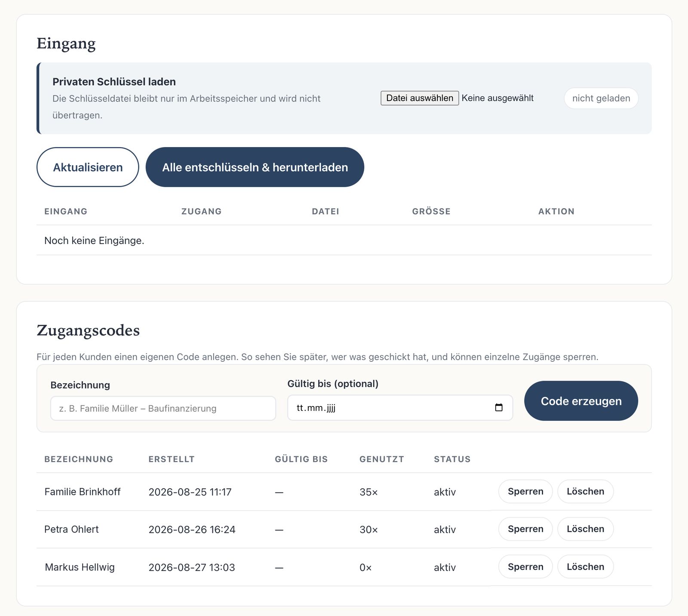Click Alle entschlüsseln & herunterladen
The width and height of the screenshot is (688, 616).
pyautogui.click(x=255, y=167)
